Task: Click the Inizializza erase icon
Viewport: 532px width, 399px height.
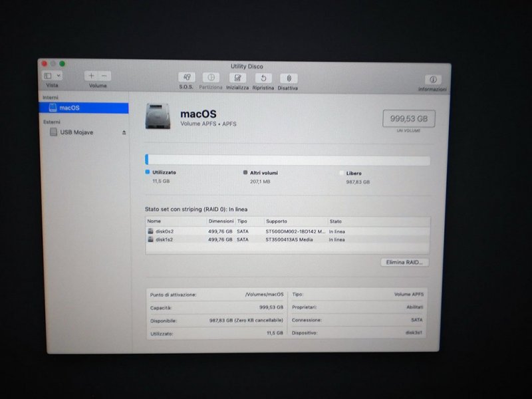Action: point(237,78)
